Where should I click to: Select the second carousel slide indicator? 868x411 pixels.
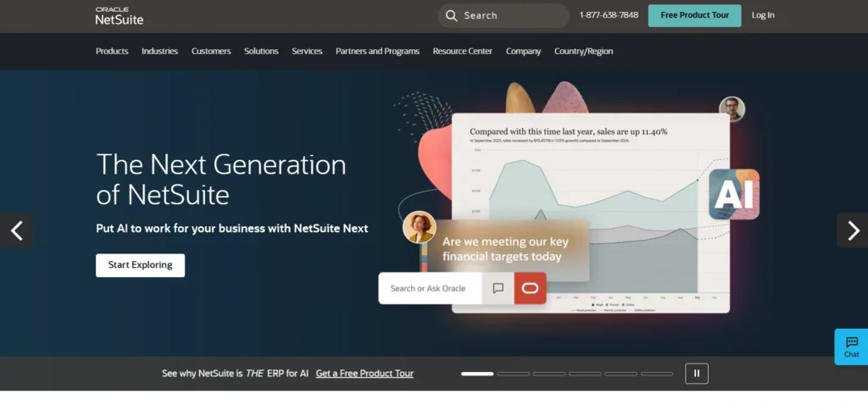(x=513, y=374)
